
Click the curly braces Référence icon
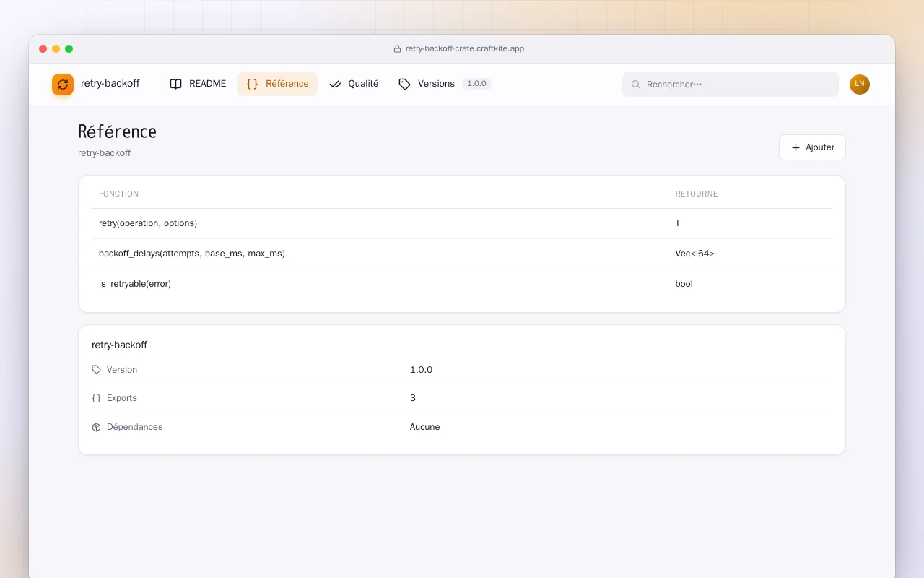(252, 84)
